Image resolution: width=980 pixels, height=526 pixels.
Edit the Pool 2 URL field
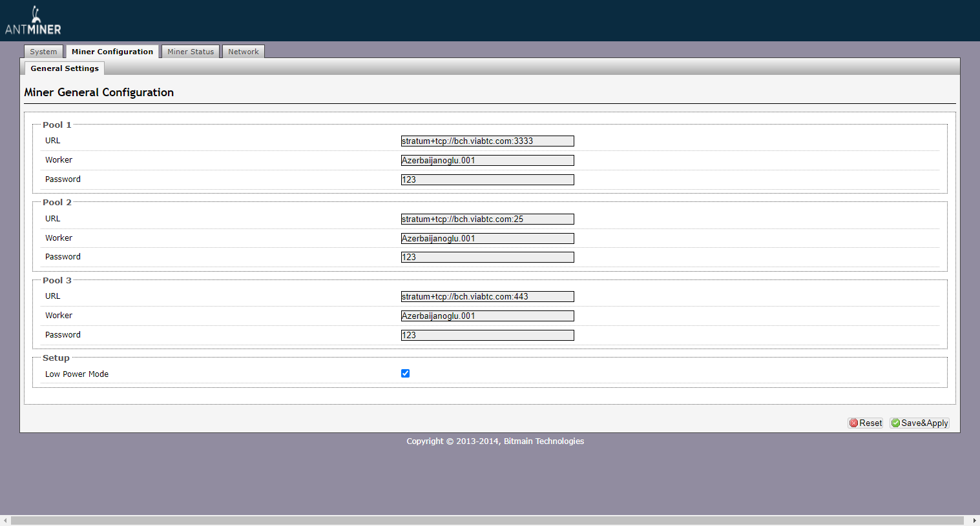487,219
